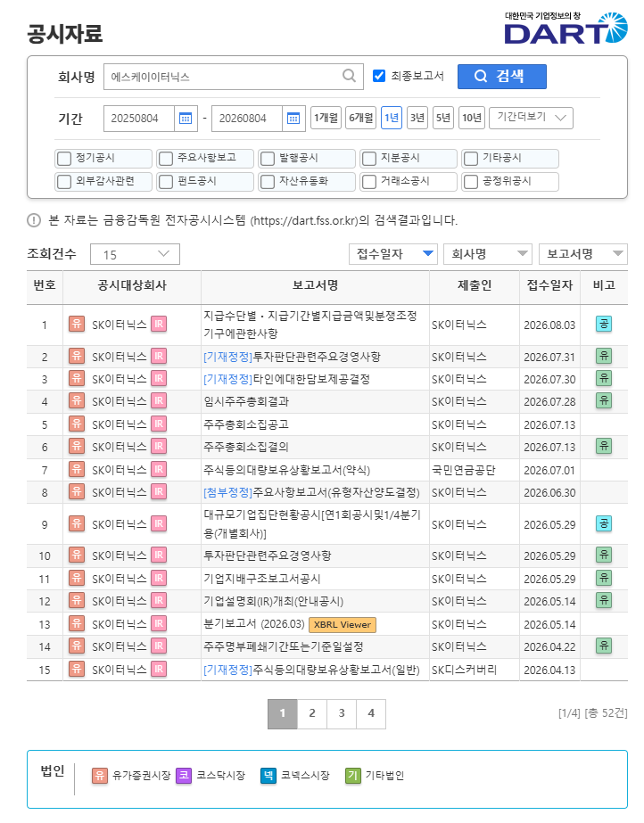The height and width of the screenshot is (823, 644).
Task: Sort by 접수일자 dropdown
Action: pos(393,254)
